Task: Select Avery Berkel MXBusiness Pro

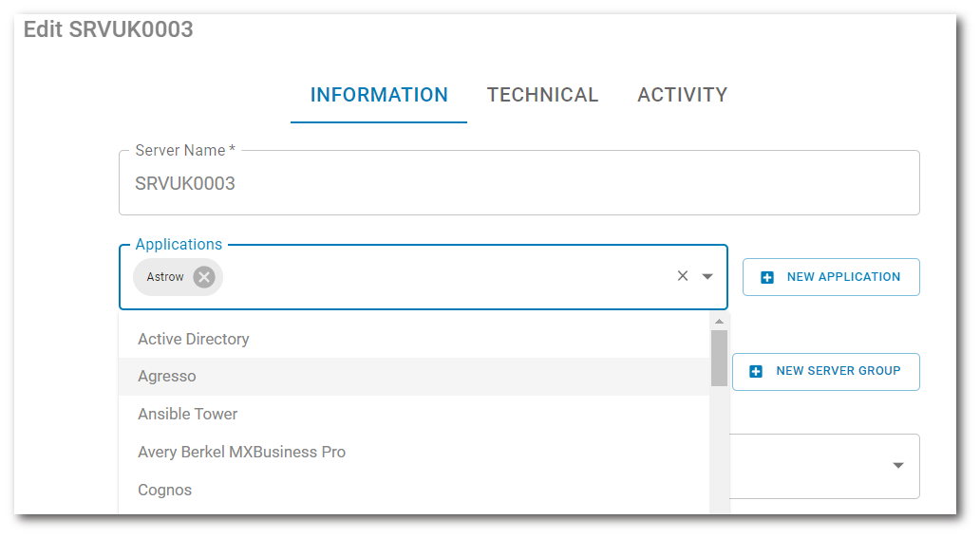Action: (242, 453)
